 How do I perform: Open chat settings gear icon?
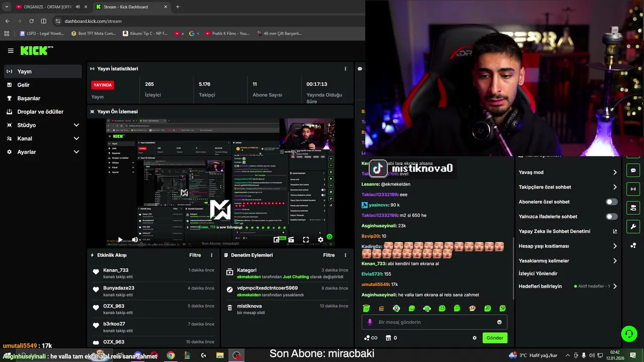(x=474, y=338)
